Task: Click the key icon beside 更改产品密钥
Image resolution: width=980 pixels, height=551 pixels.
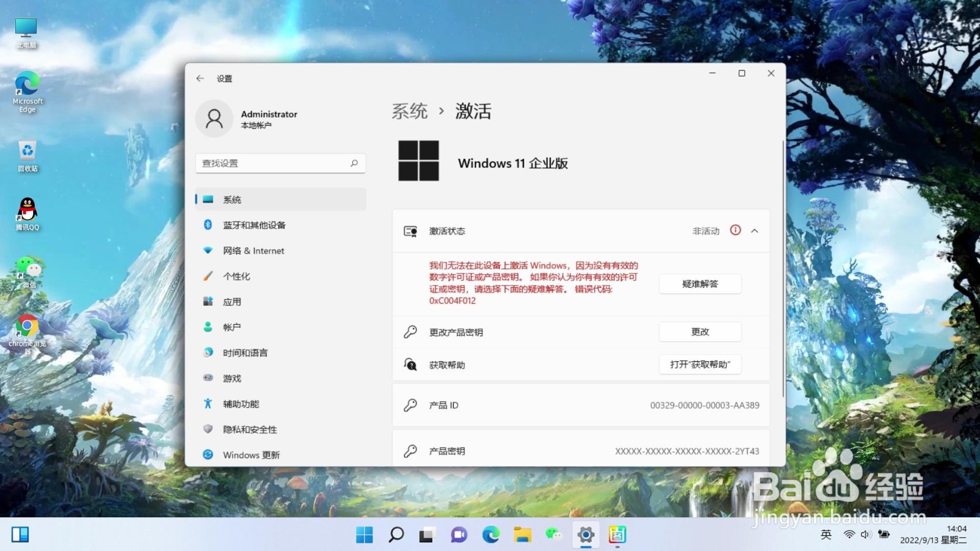Action: 410,332
